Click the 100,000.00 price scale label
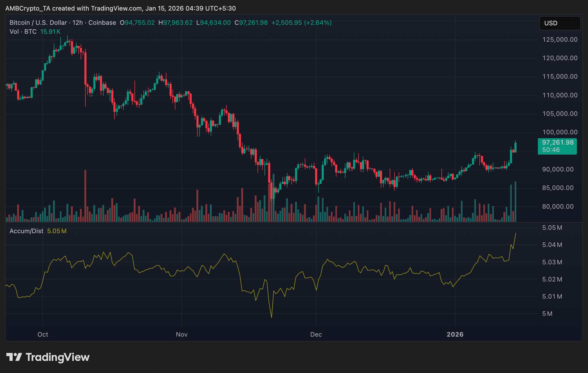The height and width of the screenshot is (373, 588). click(560, 132)
